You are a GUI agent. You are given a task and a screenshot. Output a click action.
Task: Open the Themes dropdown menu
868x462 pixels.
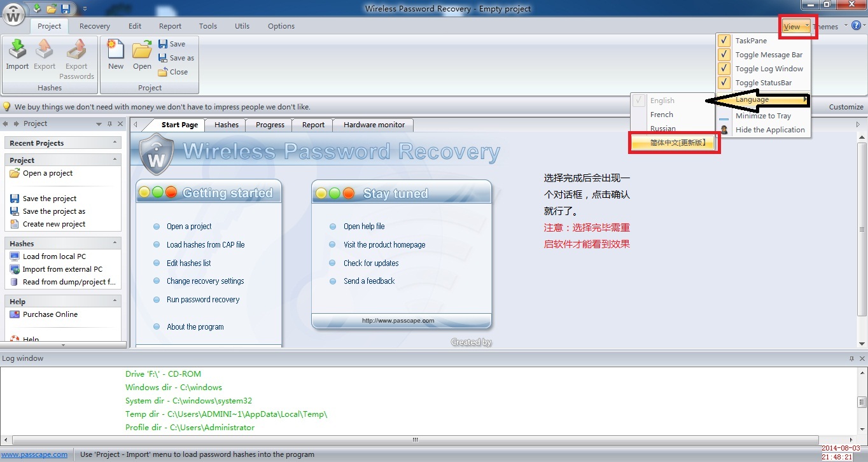830,27
